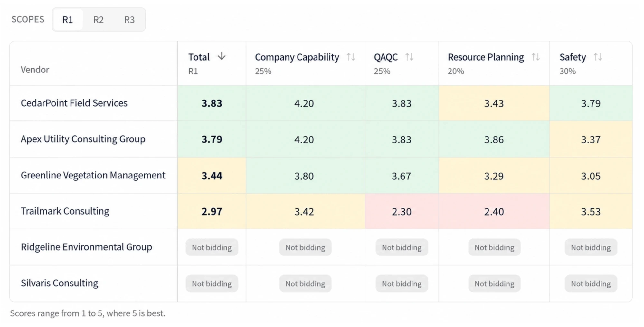Click Silvaris Resource Planning Not bidding badge

click(494, 284)
